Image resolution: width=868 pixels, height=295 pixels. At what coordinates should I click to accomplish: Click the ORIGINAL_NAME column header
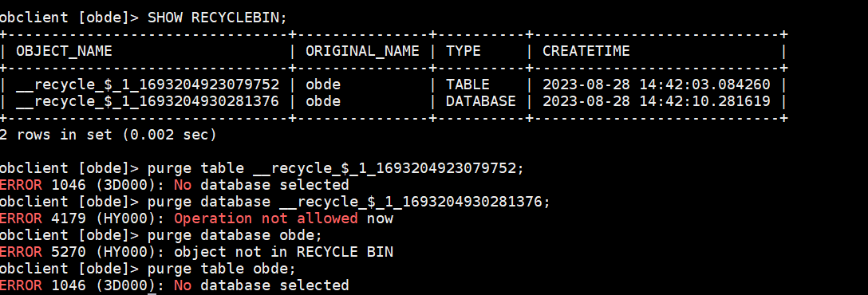click(x=362, y=51)
